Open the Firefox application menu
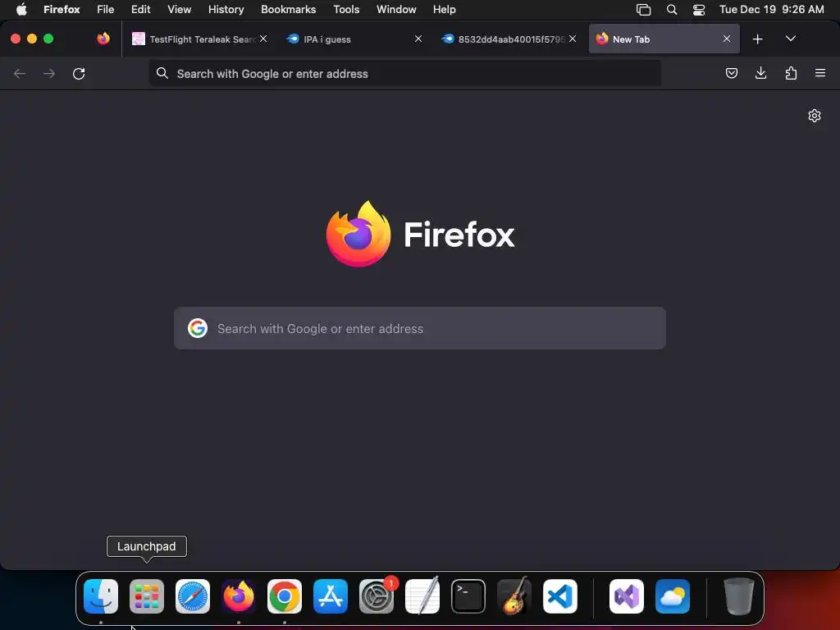 point(820,73)
